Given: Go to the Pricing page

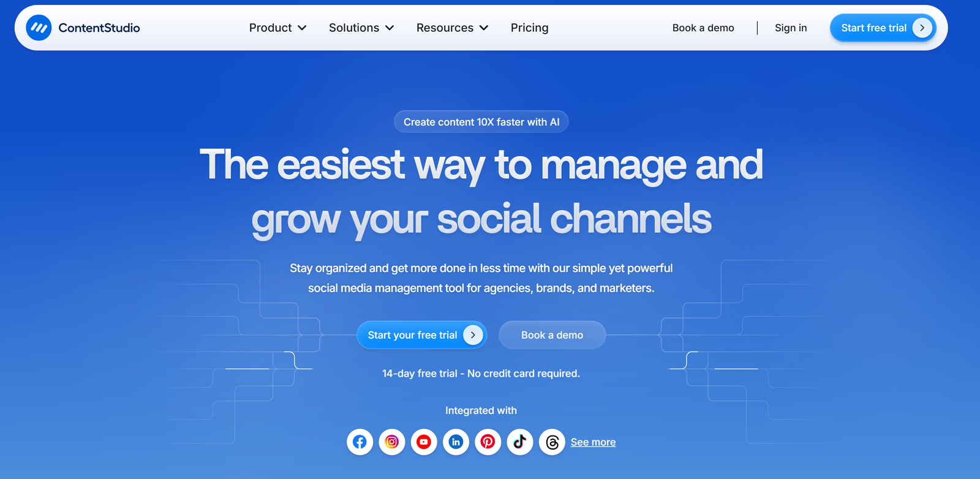Looking at the screenshot, I should tap(529, 28).
